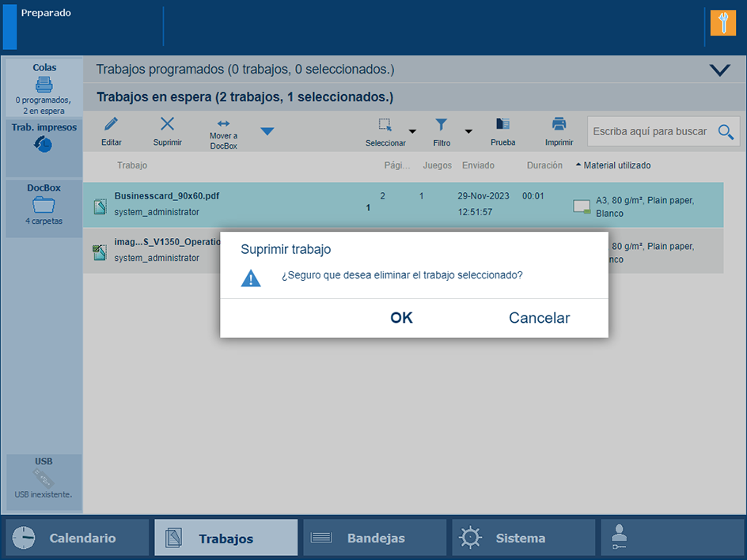Select the Businesscard_90x60.pdf job row
Viewport: 747px width, 560px height.
[237, 204]
